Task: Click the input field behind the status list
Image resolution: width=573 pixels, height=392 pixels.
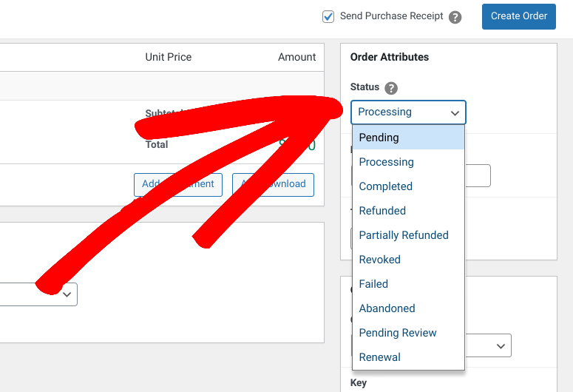Action: pyautogui.click(x=478, y=176)
